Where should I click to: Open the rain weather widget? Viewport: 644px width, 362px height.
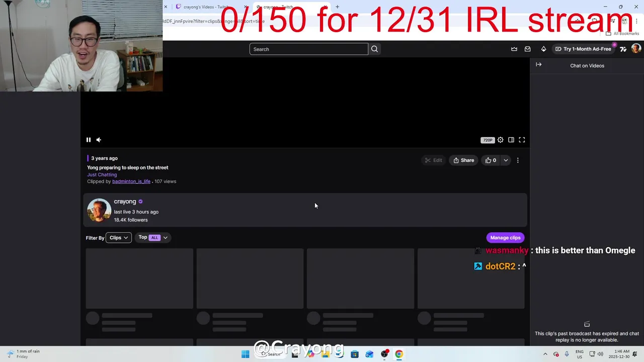point(23,354)
